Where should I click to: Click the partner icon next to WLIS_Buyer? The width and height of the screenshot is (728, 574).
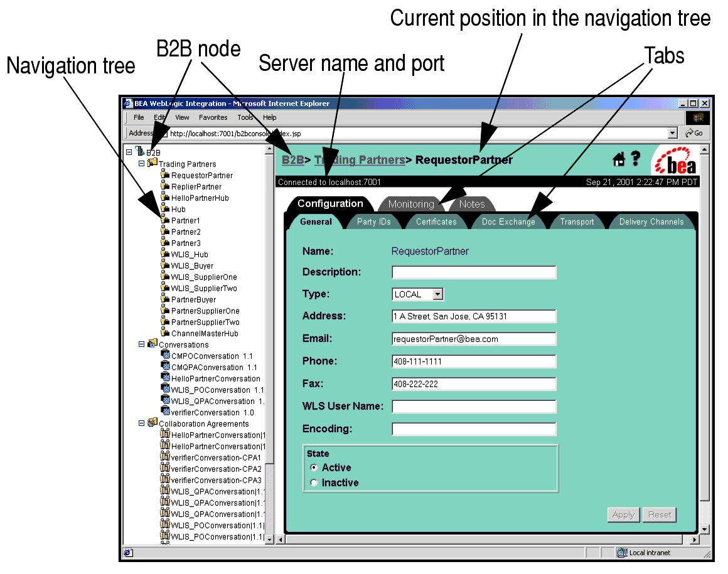point(165,265)
